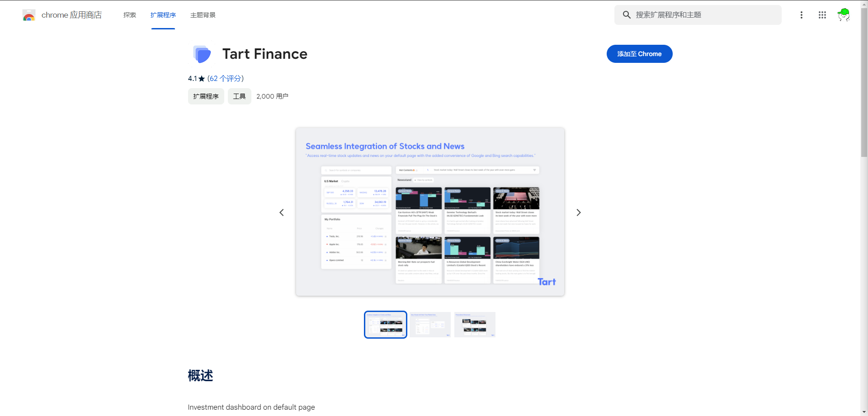868x416 pixels.
Task: Open the large Seamless Integration screenshot preview
Action: [430, 212]
